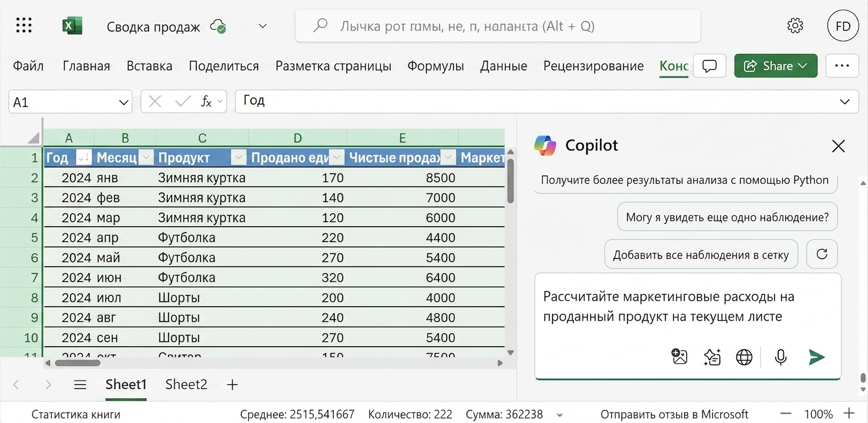Click Отправить отзыв в Microsoft
This screenshot has height=423, width=868.
point(675,414)
